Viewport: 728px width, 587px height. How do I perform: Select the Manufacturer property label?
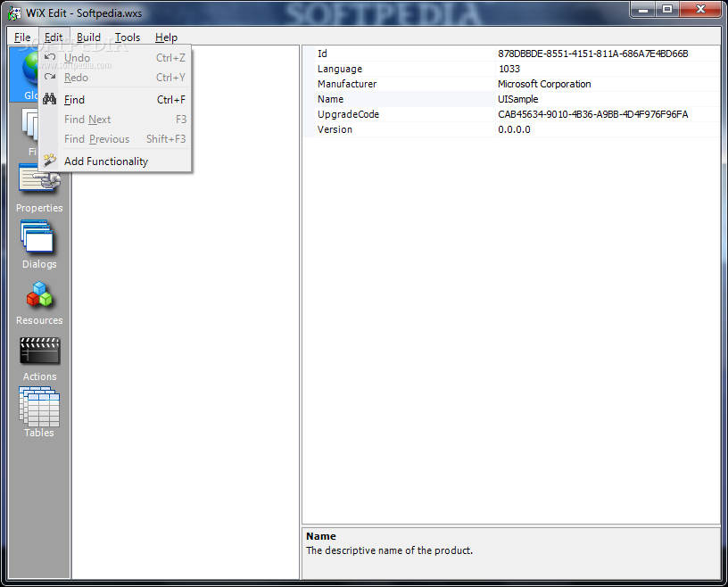347,84
